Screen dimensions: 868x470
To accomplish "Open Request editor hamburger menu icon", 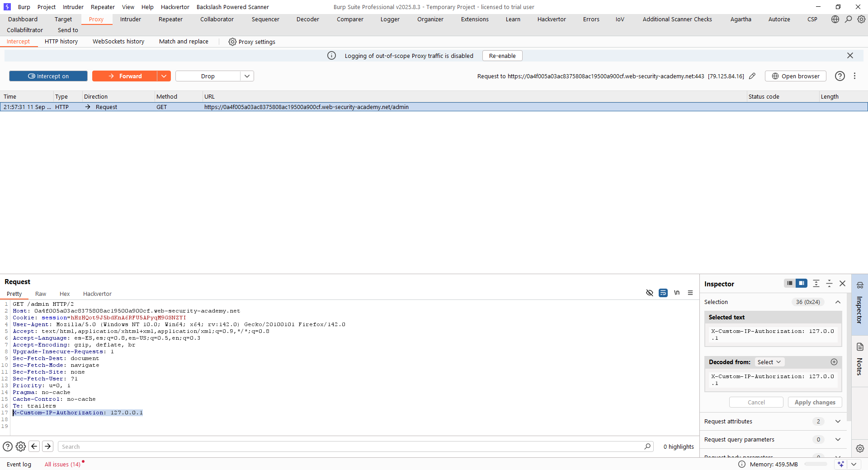I will [x=690, y=293].
